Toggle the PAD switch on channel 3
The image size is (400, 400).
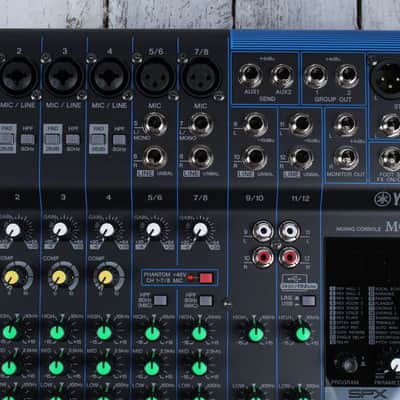pos(52,139)
